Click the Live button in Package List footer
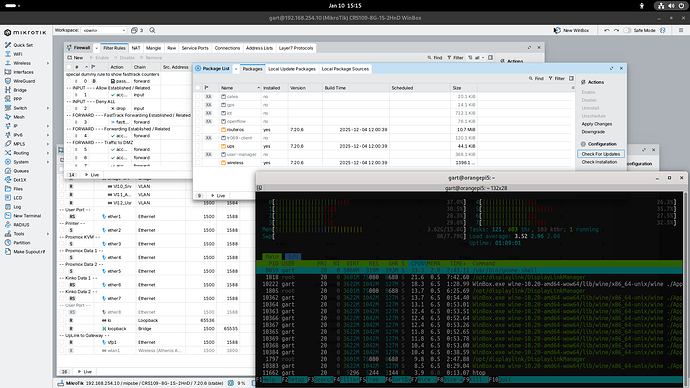Screen dimensions: 690x388 click(218, 196)
